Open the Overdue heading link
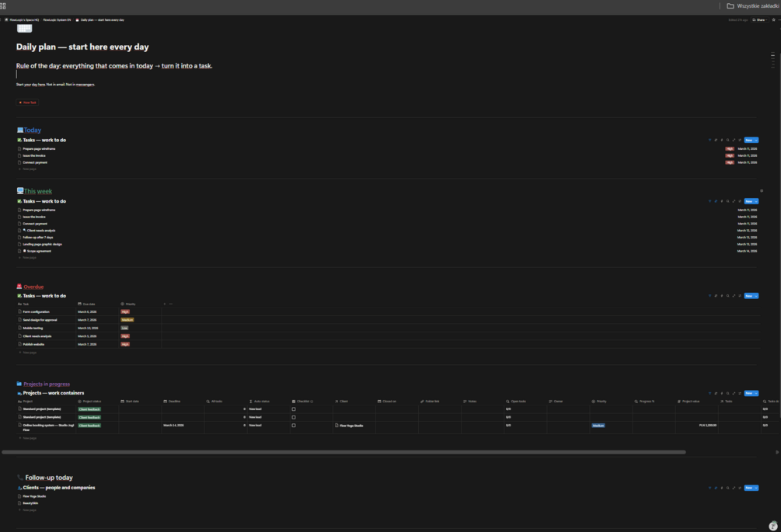The width and height of the screenshot is (781, 532). click(33, 287)
